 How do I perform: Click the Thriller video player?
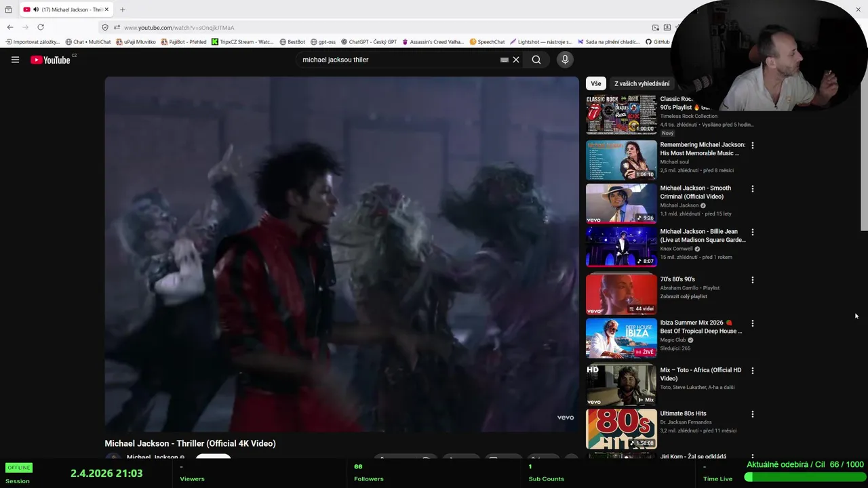(x=342, y=254)
